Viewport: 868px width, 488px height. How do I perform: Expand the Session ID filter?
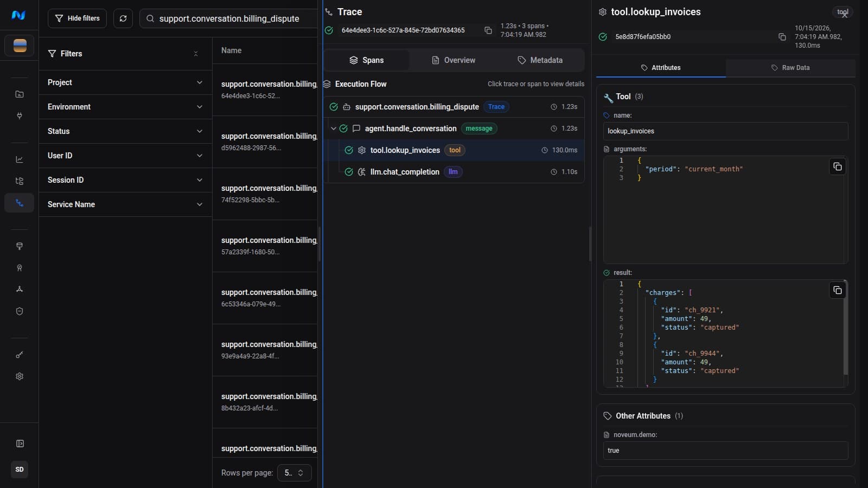click(125, 180)
